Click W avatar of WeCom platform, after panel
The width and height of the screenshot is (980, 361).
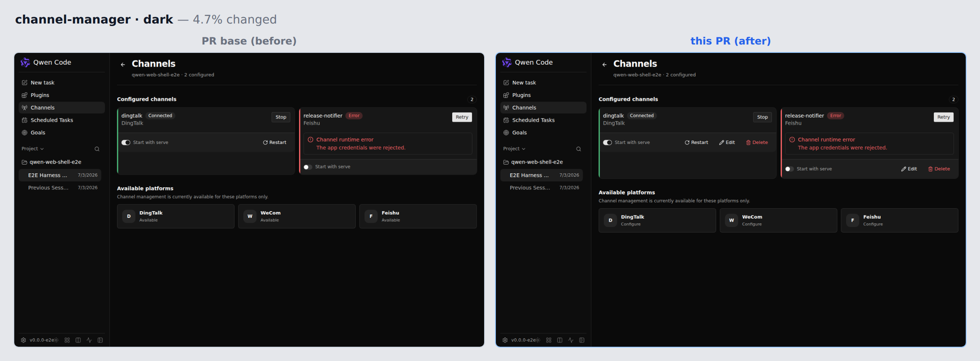(732, 220)
